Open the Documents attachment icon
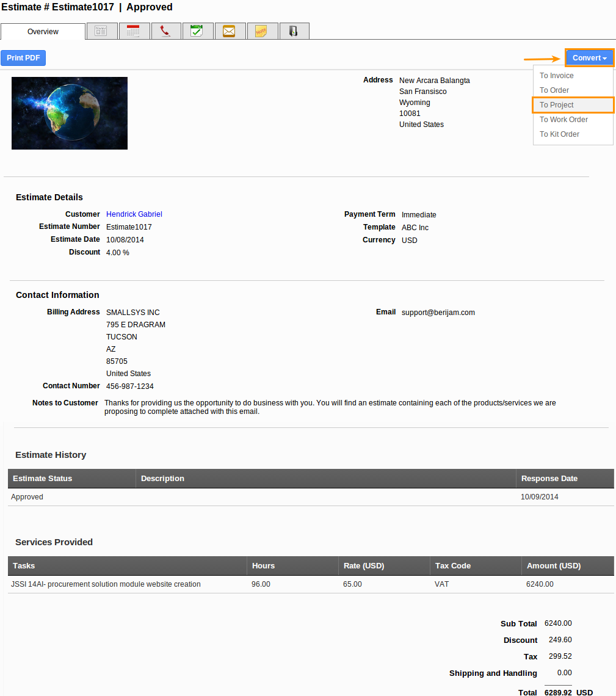The width and height of the screenshot is (616, 696). pyautogui.click(x=294, y=31)
